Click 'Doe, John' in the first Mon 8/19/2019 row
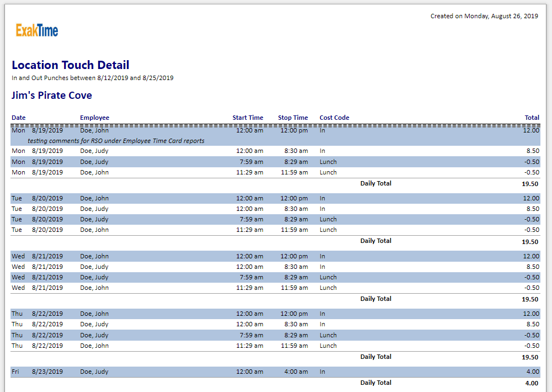 [x=94, y=130]
